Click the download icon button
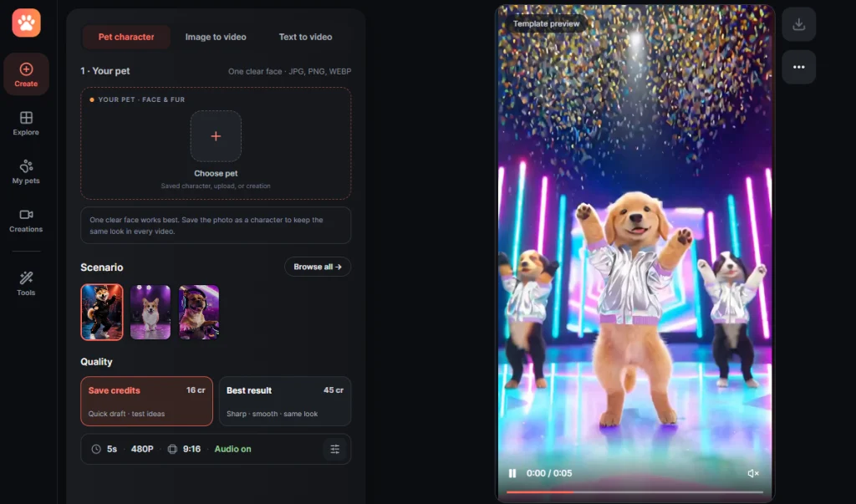The width and height of the screenshot is (856, 504). tap(798, 24)
